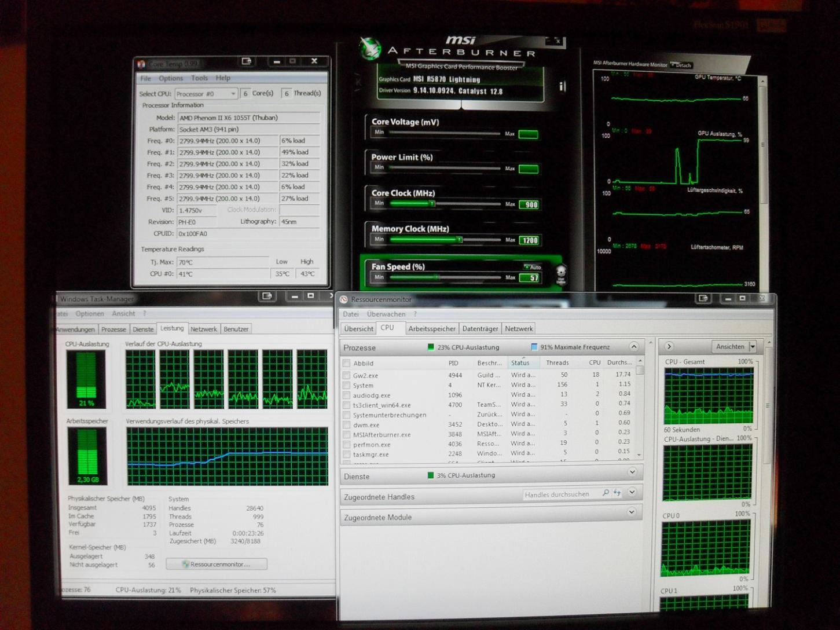Check the Systemunterbrechungen checkbox
This screenshot has width=840, height=630.
[x=347, y=415]
